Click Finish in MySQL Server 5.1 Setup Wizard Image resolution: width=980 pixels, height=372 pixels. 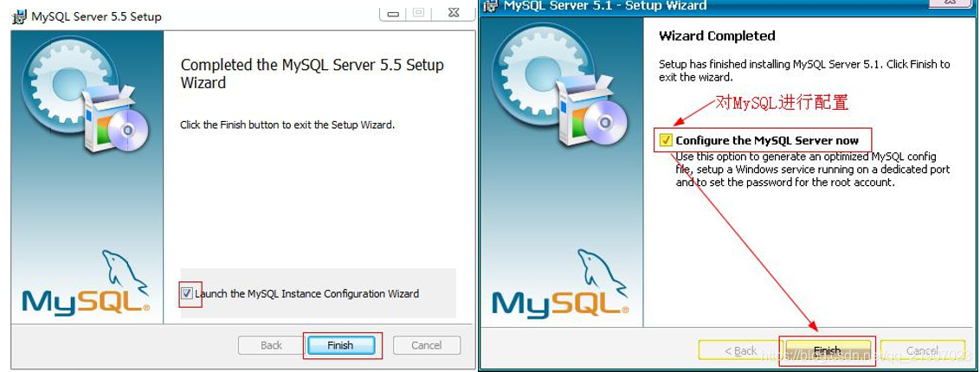(828, 350)
